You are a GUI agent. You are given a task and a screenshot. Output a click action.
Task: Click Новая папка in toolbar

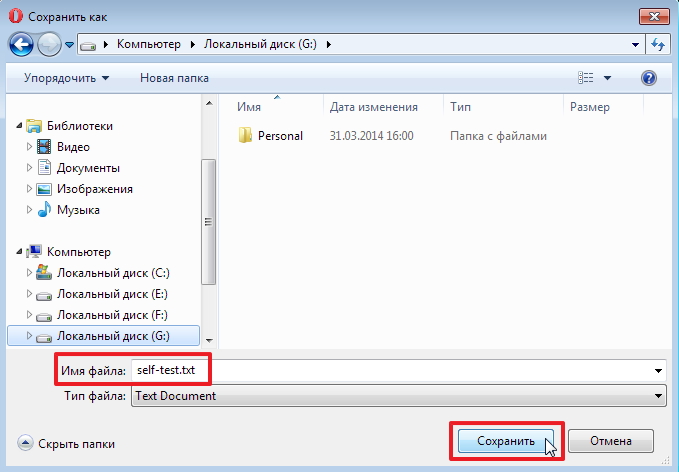pos(175,78)
